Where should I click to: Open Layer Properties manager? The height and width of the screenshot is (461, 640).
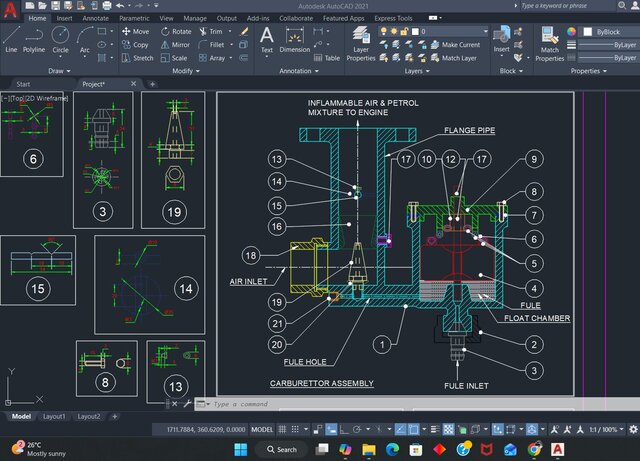click(x=361, y=43)
